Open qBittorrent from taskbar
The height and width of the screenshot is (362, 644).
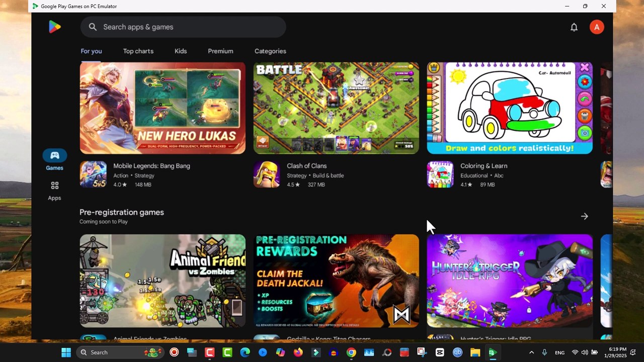pyautogui.click(x=457, y=352)
